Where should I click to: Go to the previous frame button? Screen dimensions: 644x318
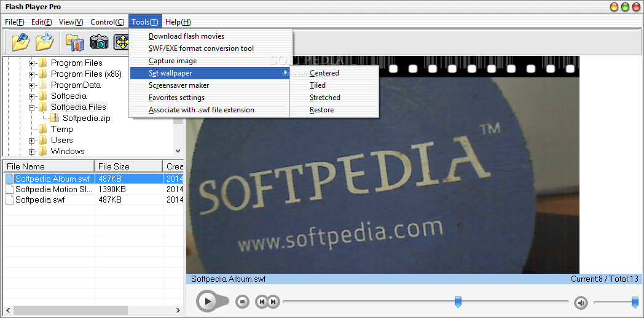tap(261, 302)
